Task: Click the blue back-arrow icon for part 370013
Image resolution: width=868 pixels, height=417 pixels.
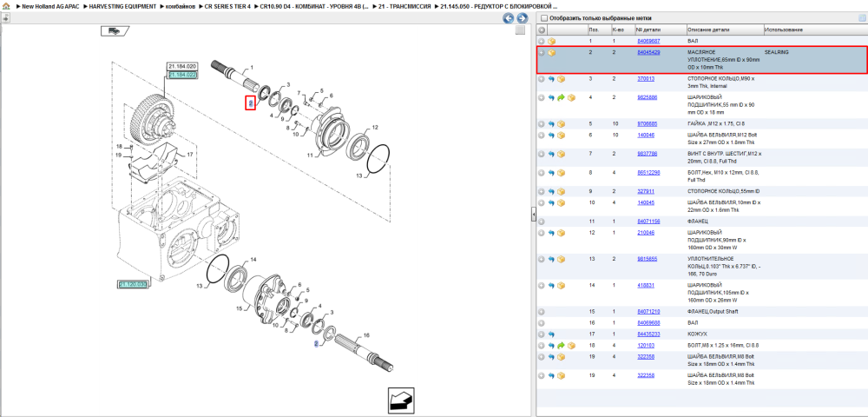Action: click(551, 79)
